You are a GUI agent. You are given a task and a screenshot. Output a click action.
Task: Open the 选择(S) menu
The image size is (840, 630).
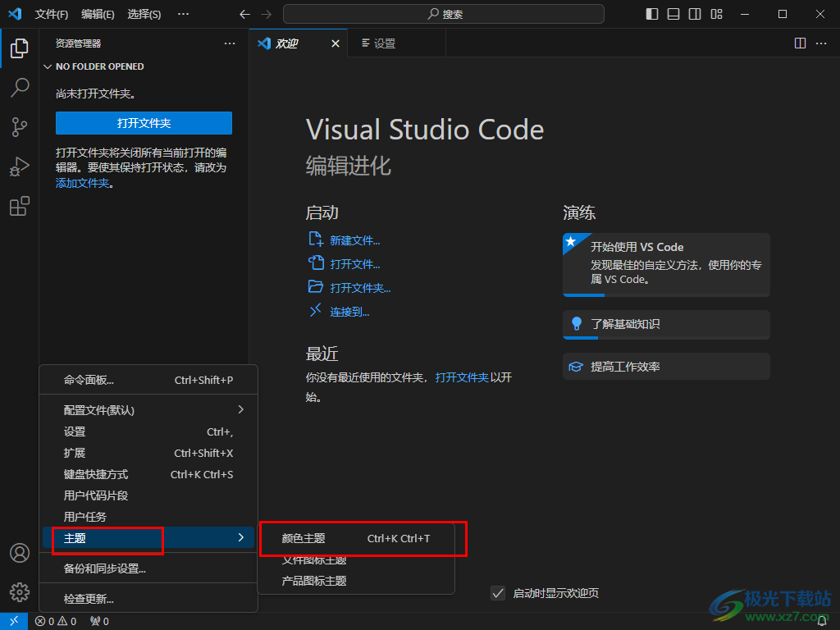point(144,14)
